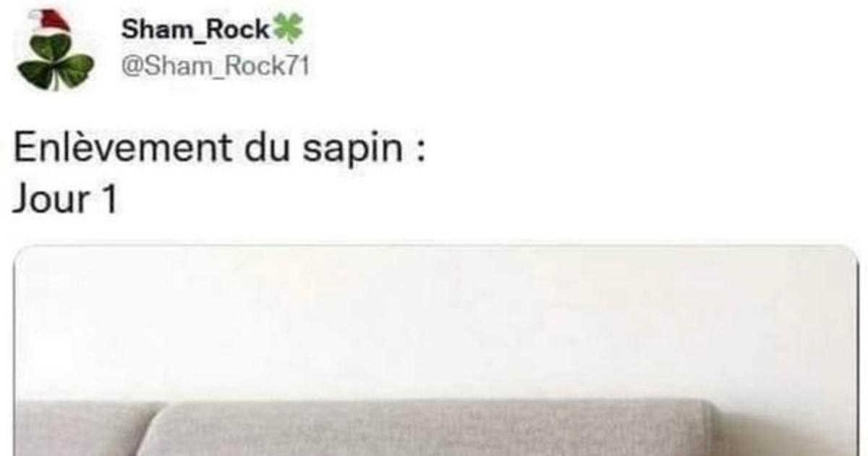The width and height of the screenshot is (868, 456).
Task: Open Sham_Rock's shamrock profile avatar
Action: pyautogui.click(x=56, y=49)
